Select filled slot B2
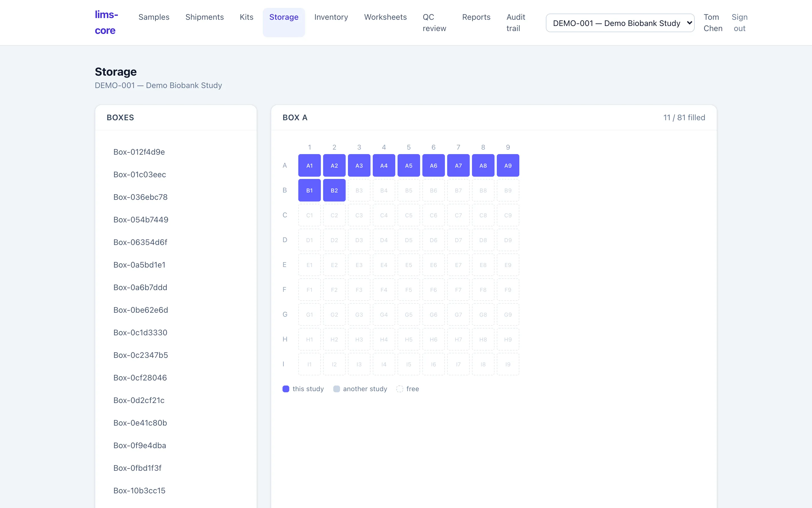 [x=334, y=190]
